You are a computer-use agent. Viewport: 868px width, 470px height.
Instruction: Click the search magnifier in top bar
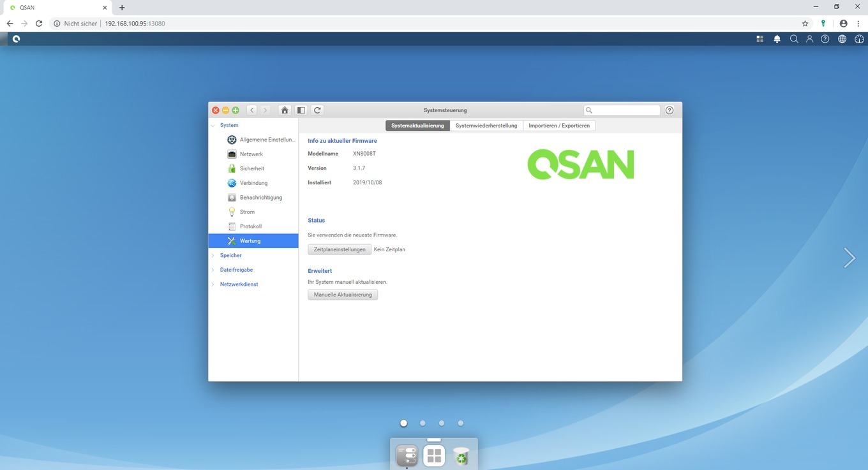click(794, 39)
